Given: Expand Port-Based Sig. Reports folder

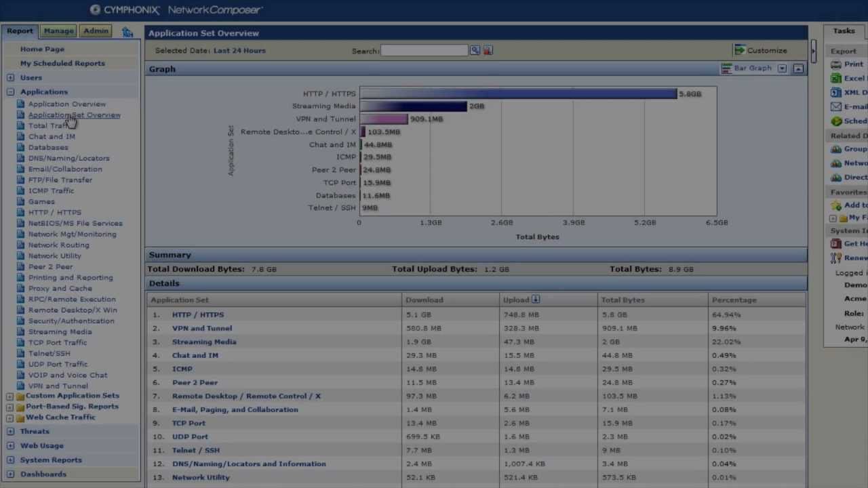Looking at the screenshot, I should pyautogui.click(x=10, y=407).
